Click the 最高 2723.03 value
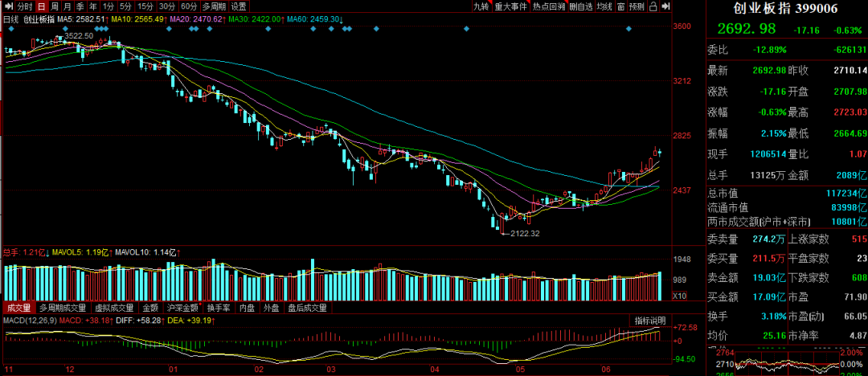This screenshot has height=376, width=868. coord(851,113)
